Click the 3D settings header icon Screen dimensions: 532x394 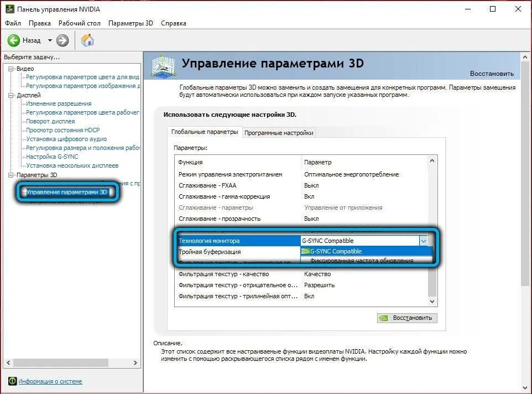point(164,65)
